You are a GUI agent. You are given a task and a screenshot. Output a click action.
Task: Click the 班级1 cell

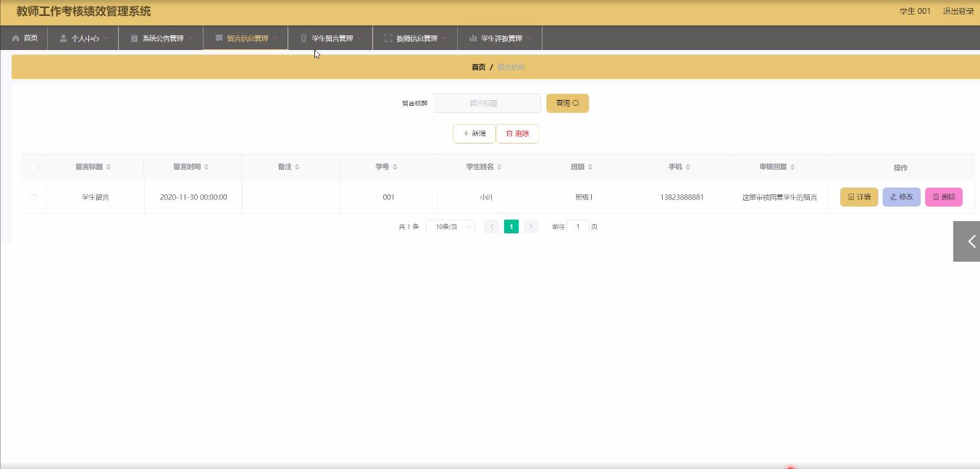(x=585, y=197)
